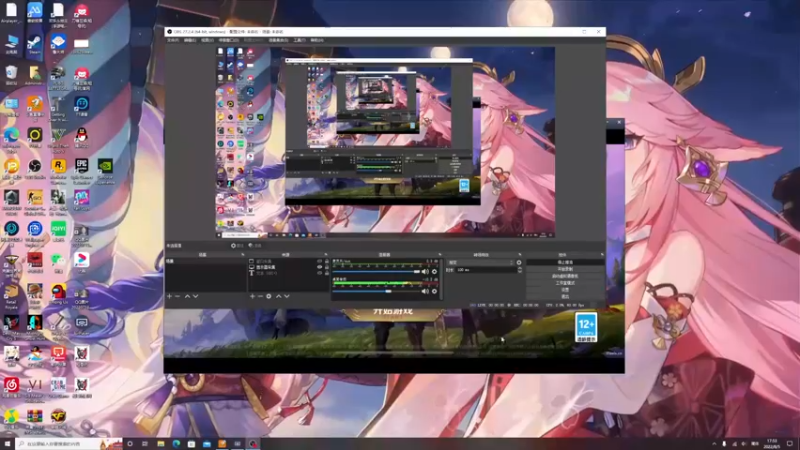Click the start recording button
Image resolution: width=800 pixels, height=450 pixels.
pyautogui.click(x=565, y=269)
